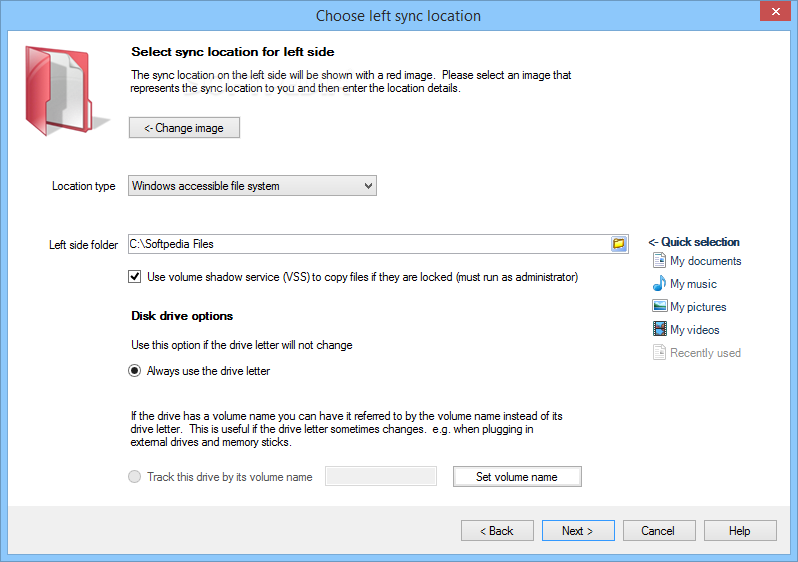Viewport: 798px width, 562px height.
Task: Open Help for this dialog
Action: [x=740, y=531]
